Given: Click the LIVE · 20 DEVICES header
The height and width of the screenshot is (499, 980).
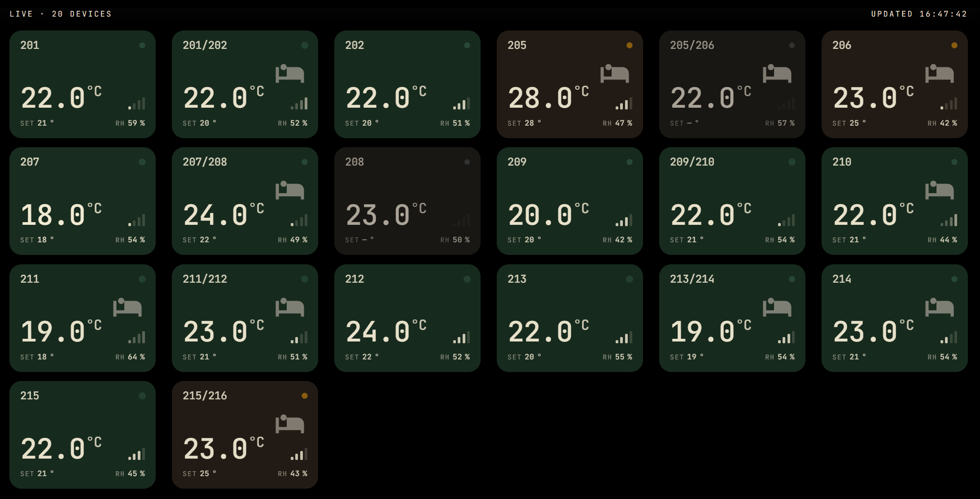Looking at the screenshot, I should click(61, 14).
